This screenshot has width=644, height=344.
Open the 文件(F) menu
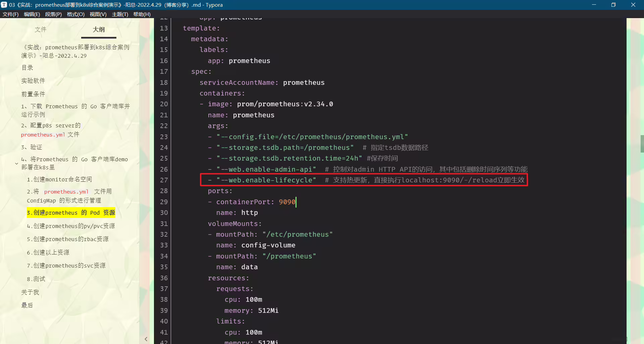[11, 14]
